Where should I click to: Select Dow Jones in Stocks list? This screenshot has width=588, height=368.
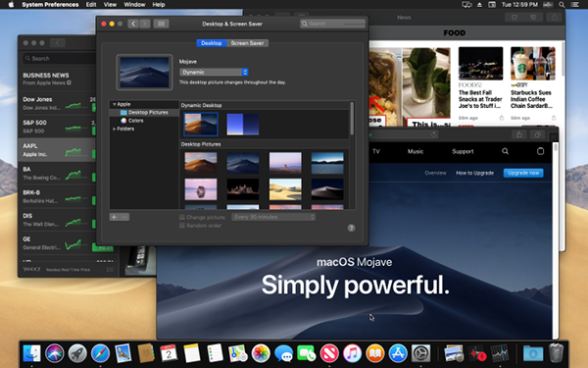(x=57, y=103)
